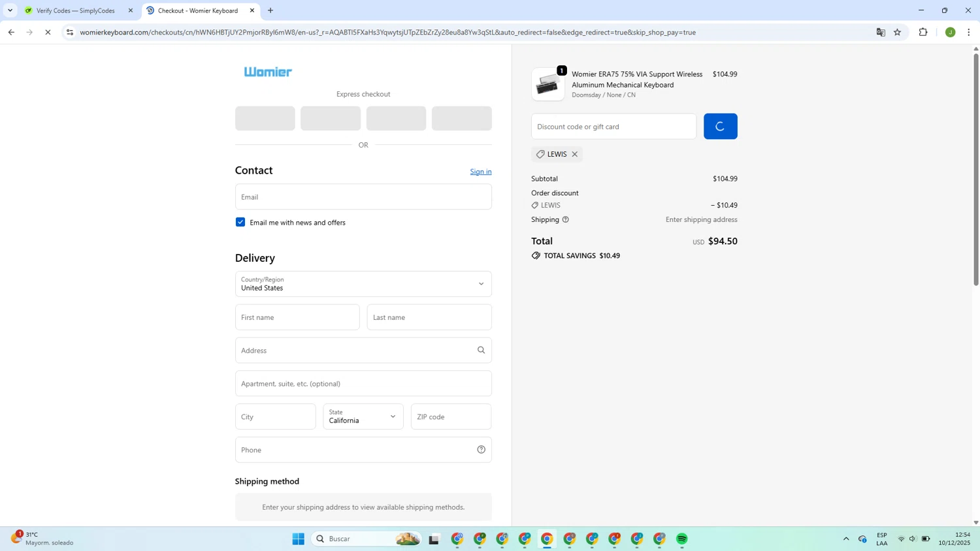Screen dimensions: 980x551
Task: Click the City field
Action: pos(275,417)
